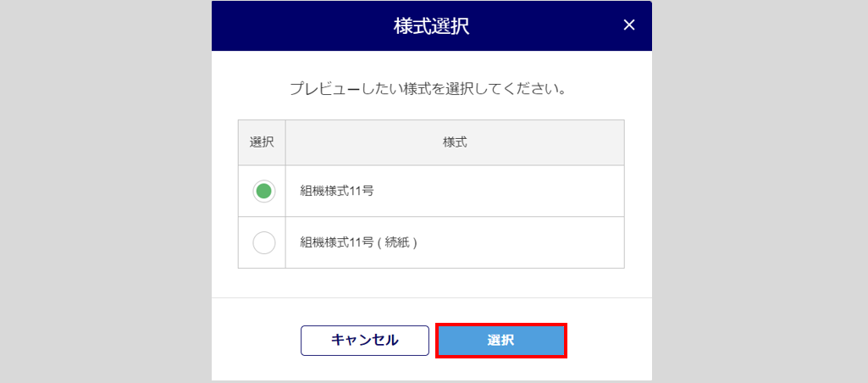Click the navy title bar left of 様式選択

click(296, 25)
